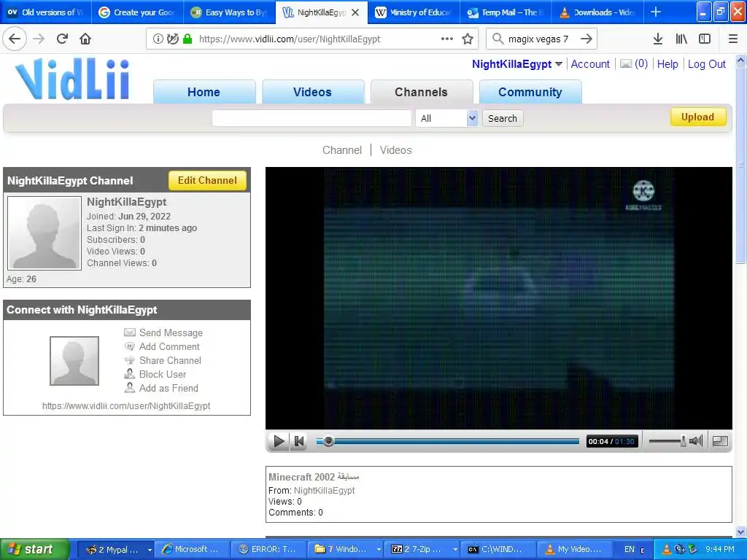Image resolution: width=747 pixels, height=560 pixels.
Task: Click the browser address bar URL
Action: tap(290, 39)
